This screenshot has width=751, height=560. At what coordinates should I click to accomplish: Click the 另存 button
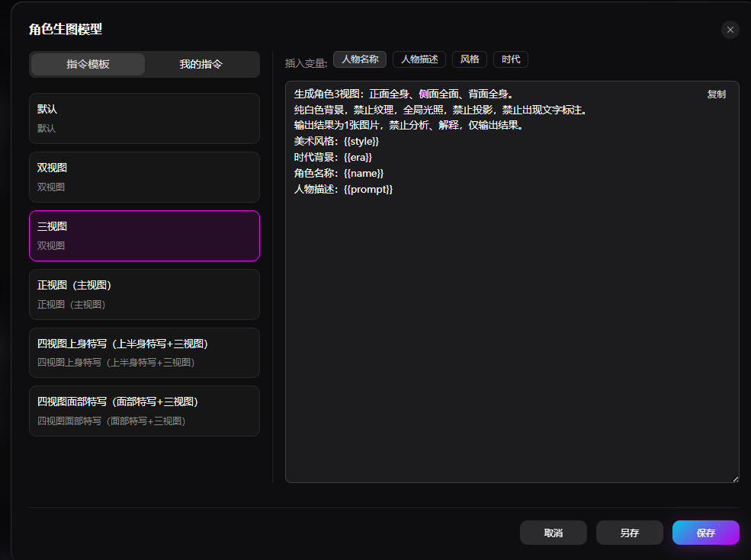[x=629, y=533]
